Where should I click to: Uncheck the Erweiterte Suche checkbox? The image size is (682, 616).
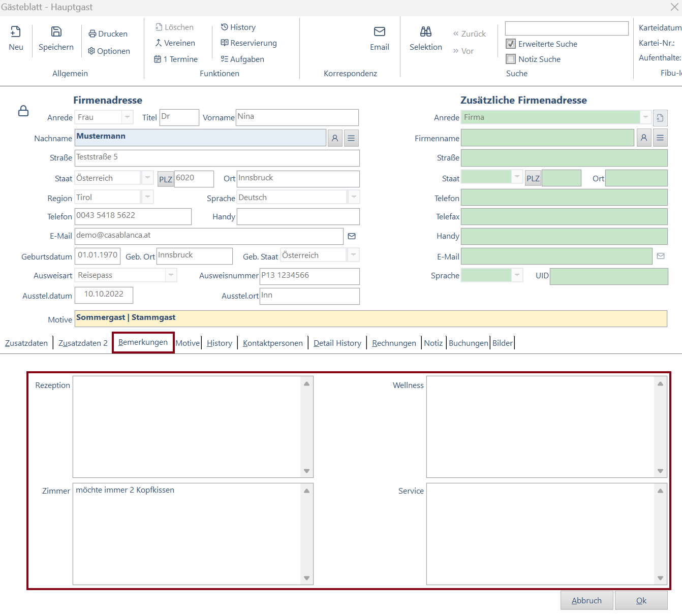[x=511, y=44]
